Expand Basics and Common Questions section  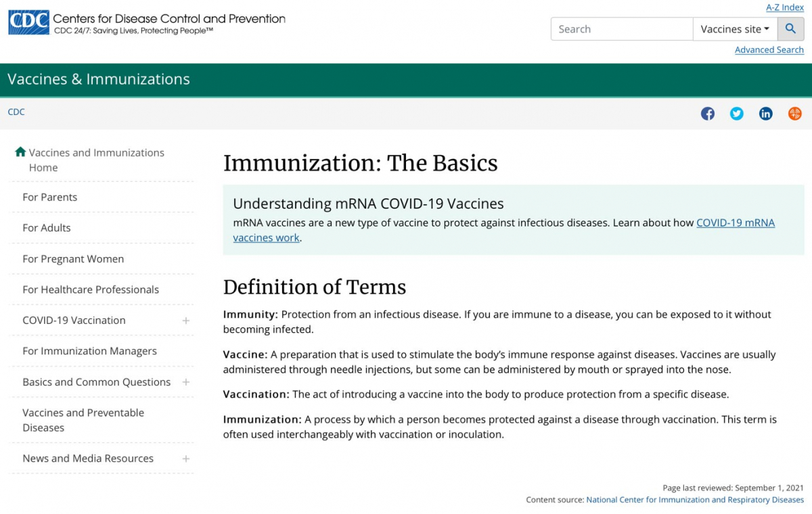[186, 382]
